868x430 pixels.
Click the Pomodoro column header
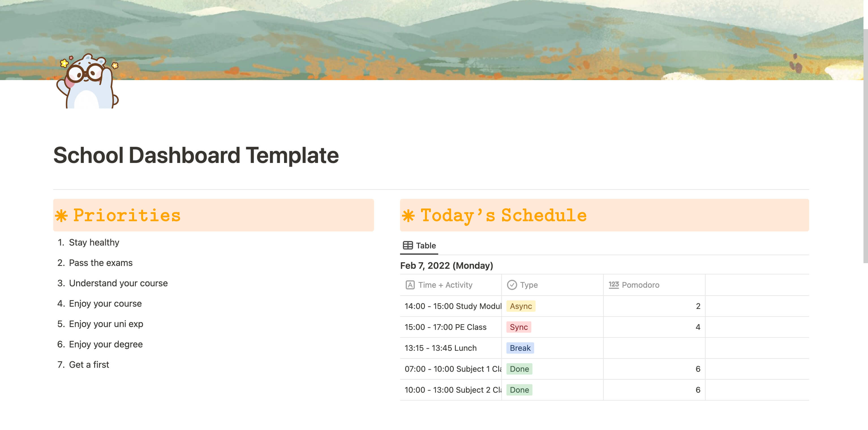coord(640,285)
